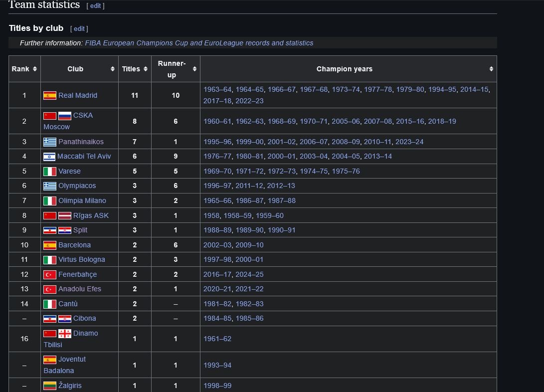Click Latvian flag beside Rīgas ASK

point(64,216)
